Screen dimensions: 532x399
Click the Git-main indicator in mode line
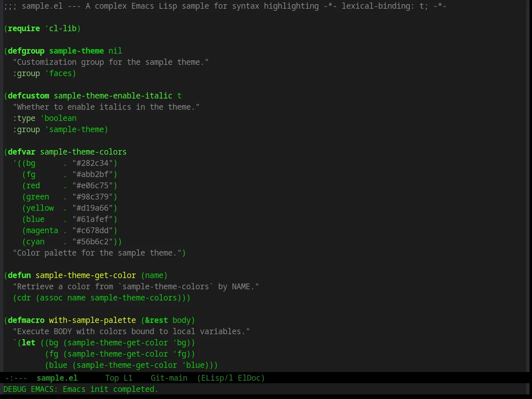169,378
